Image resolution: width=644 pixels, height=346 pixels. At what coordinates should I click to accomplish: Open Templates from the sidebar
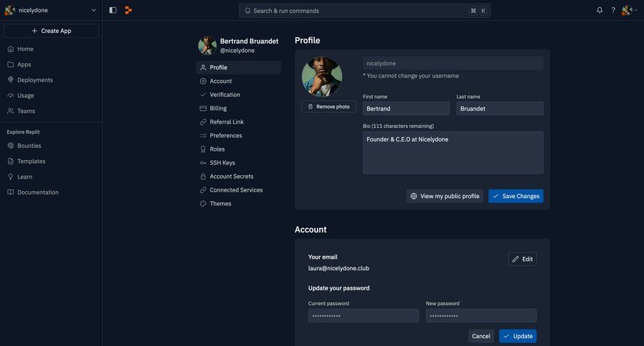click(31, 162)
